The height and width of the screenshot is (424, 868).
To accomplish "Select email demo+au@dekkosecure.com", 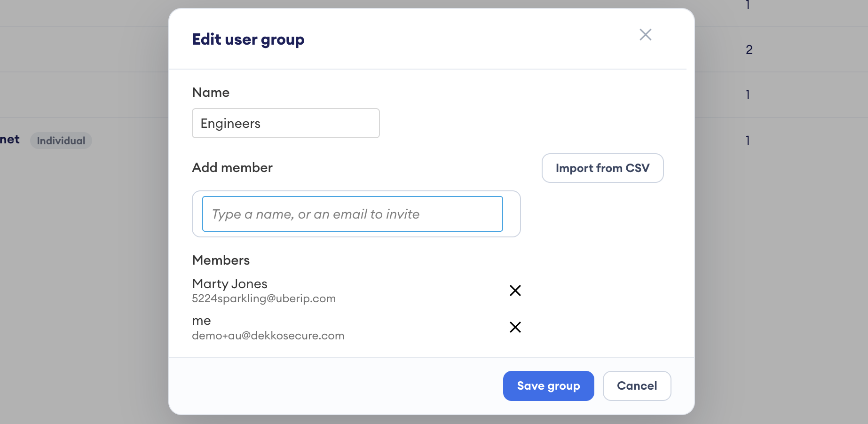I will [268, 336].
